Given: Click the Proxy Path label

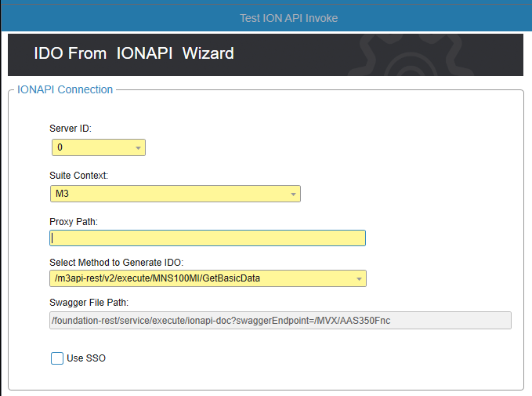Looking at the screenshot, I should 74,222.
